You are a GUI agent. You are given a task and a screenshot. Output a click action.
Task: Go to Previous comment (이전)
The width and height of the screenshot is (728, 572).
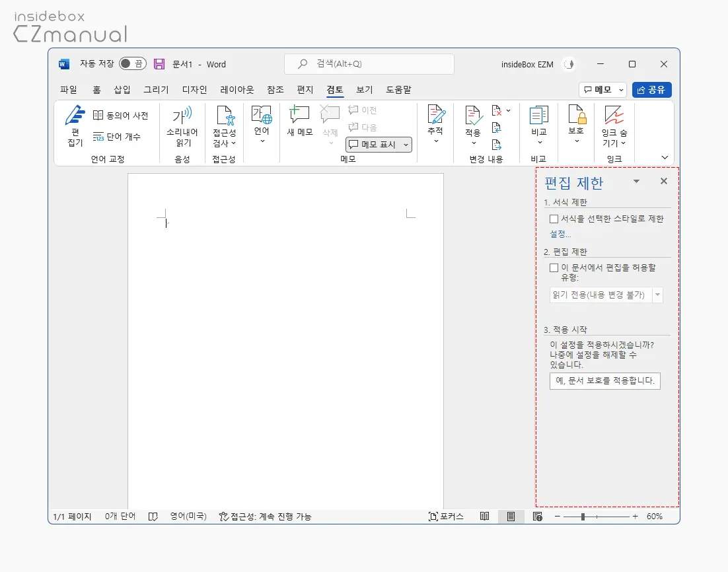coord(363,110)
